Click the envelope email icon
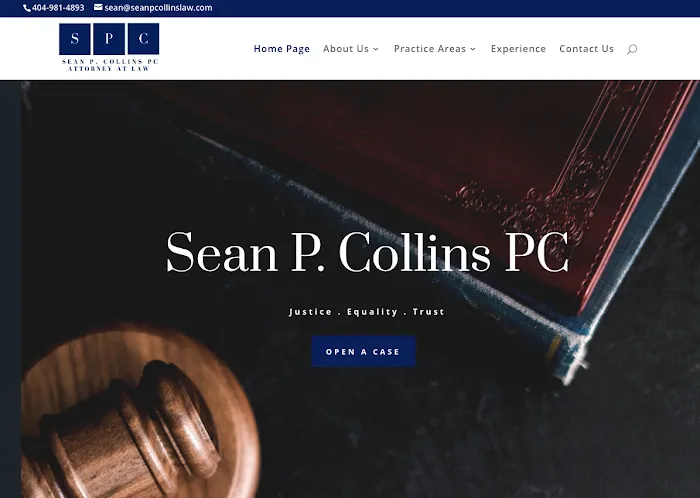Viewport: 700px width, 498px height. pos(98,7)
